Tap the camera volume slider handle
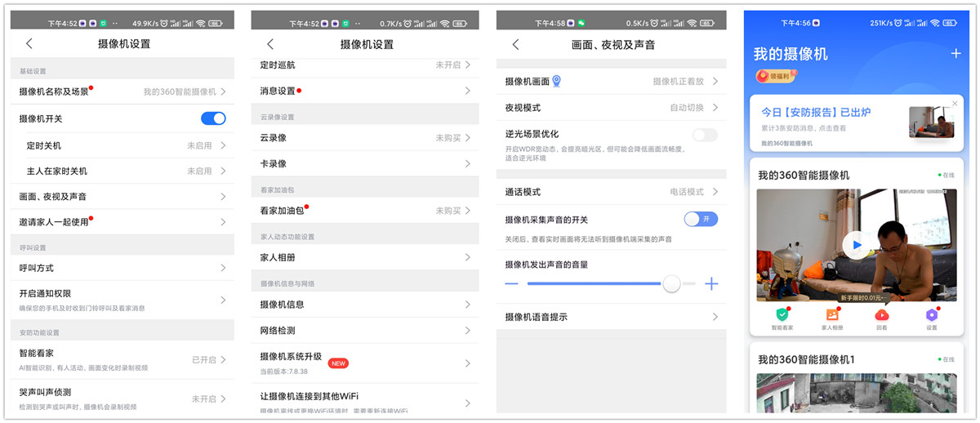The height and width of the screenshot is (423, 980). coord(671,283)
